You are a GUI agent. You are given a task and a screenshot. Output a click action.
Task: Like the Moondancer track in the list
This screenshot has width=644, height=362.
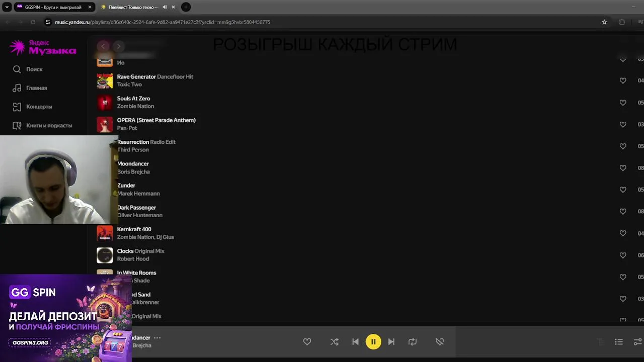[x=623, y=168]
